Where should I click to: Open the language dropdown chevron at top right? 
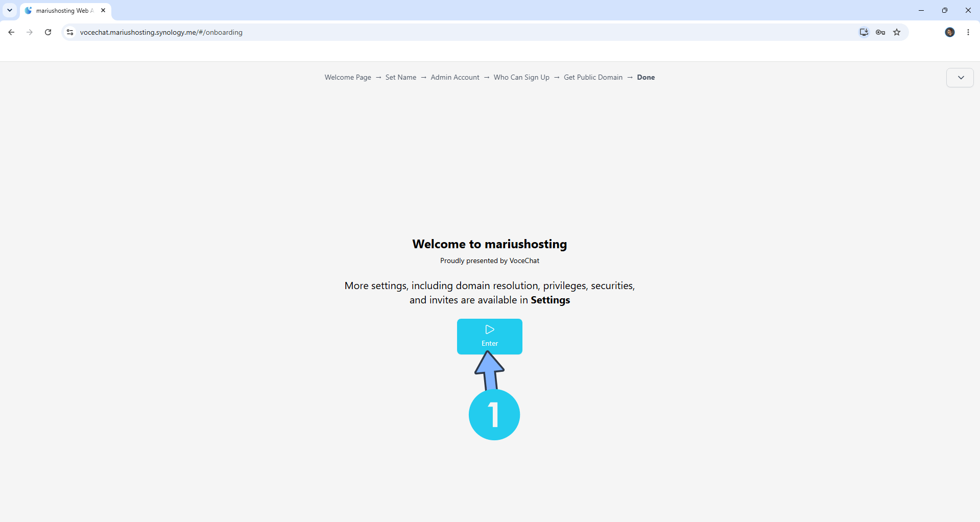click(960, 78)
